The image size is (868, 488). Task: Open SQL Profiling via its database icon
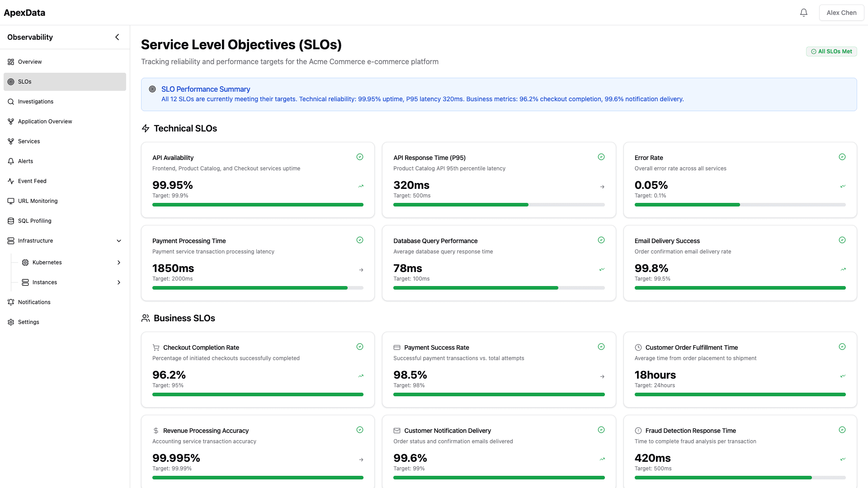11,221
